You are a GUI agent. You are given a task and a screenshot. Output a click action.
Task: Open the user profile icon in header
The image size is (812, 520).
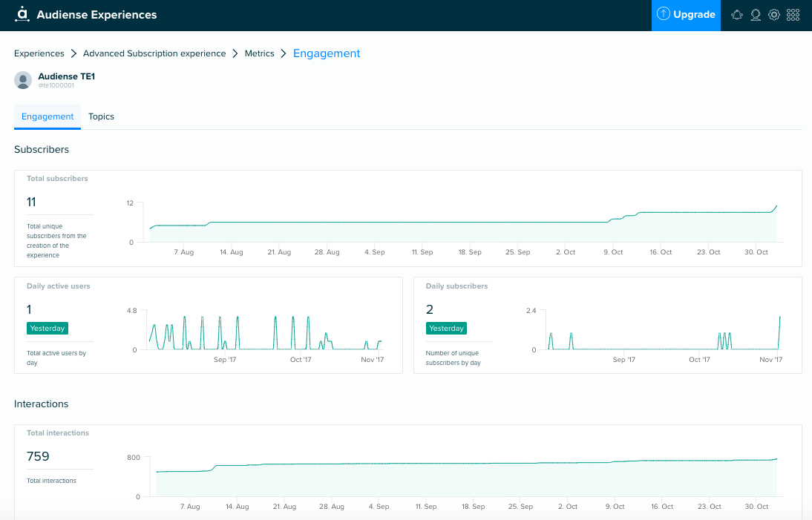[756, 15]
